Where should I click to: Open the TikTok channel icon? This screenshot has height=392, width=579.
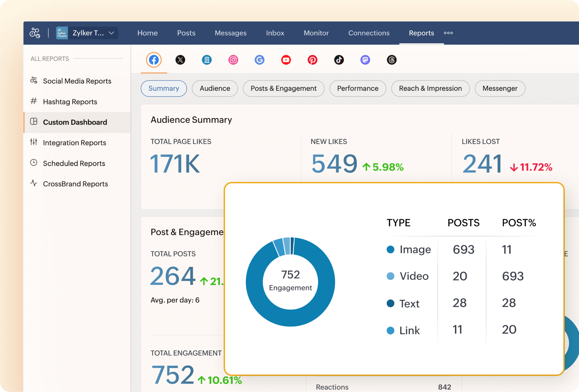(x=339, y=60)
